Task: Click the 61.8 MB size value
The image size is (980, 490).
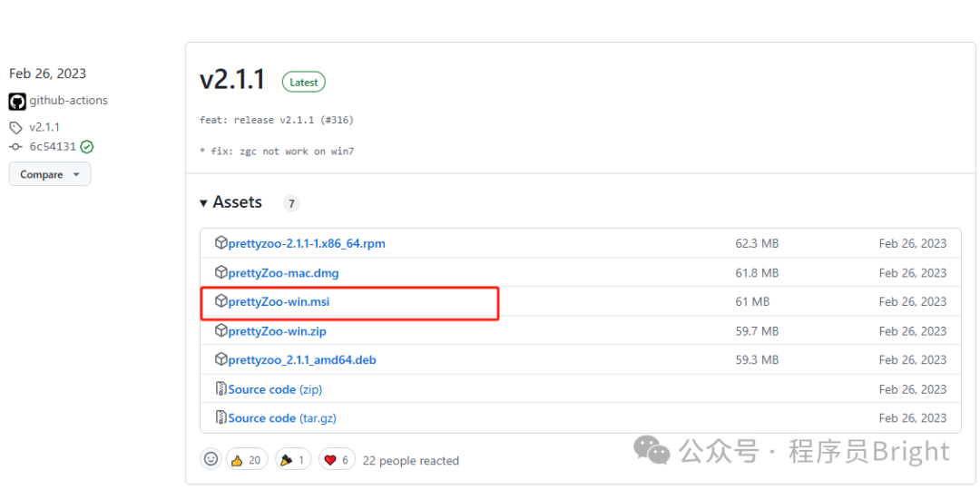Action: tap(757, 273)
